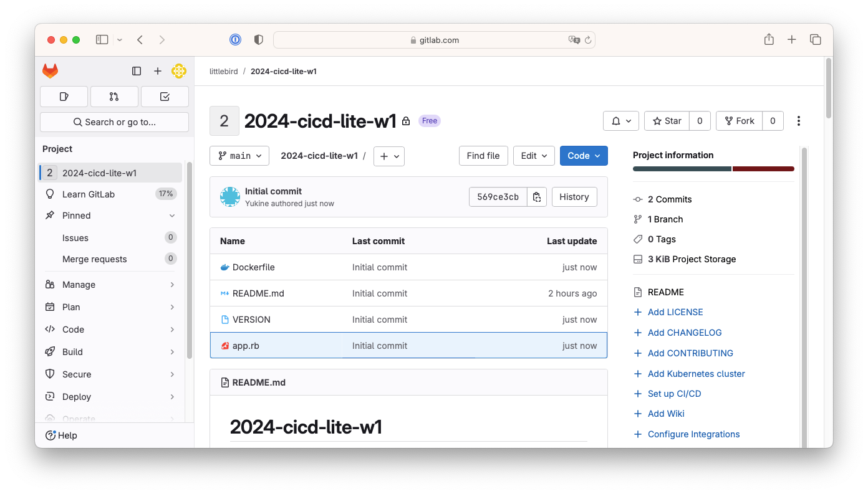The height and width of the screenshot is (494, 868).
Task: Open merge requests icon button
Action: (114, 97)
